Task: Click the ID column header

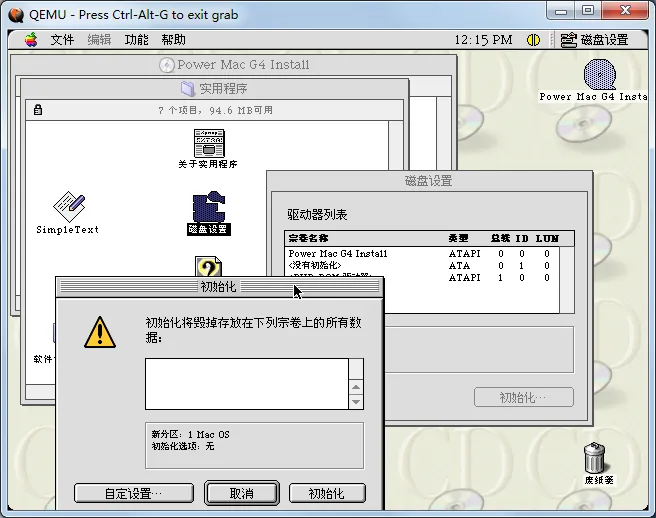Action: click(x=522, y=238)
